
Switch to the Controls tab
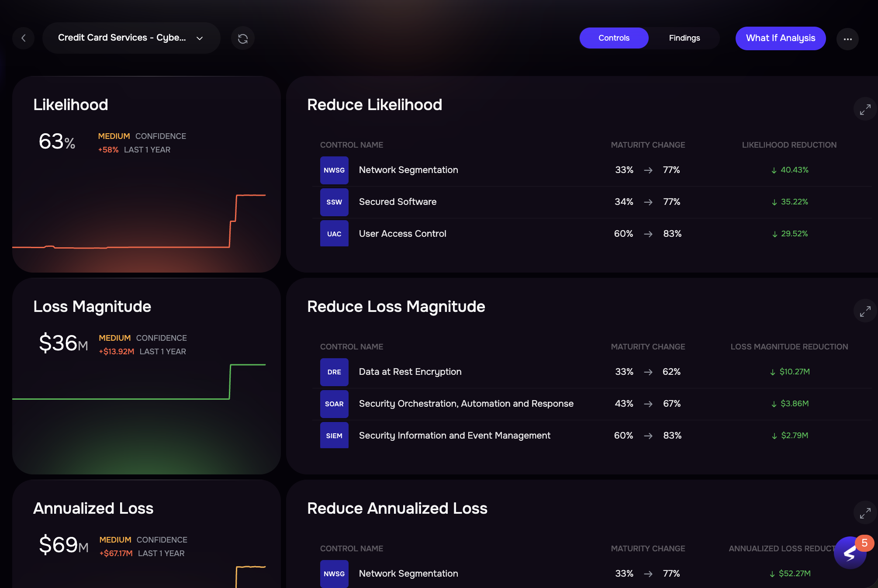click(x=614, y=38)
